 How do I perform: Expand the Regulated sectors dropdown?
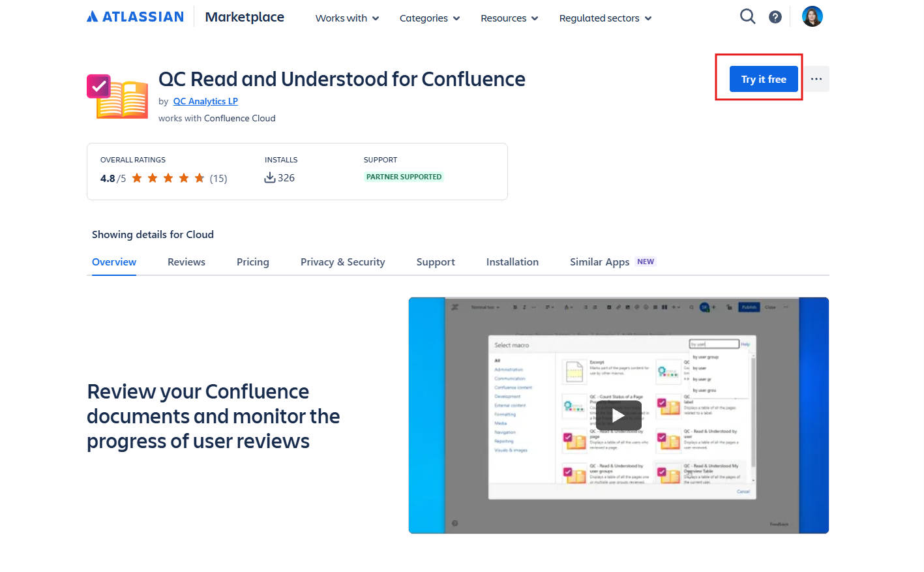pos(605,18)
